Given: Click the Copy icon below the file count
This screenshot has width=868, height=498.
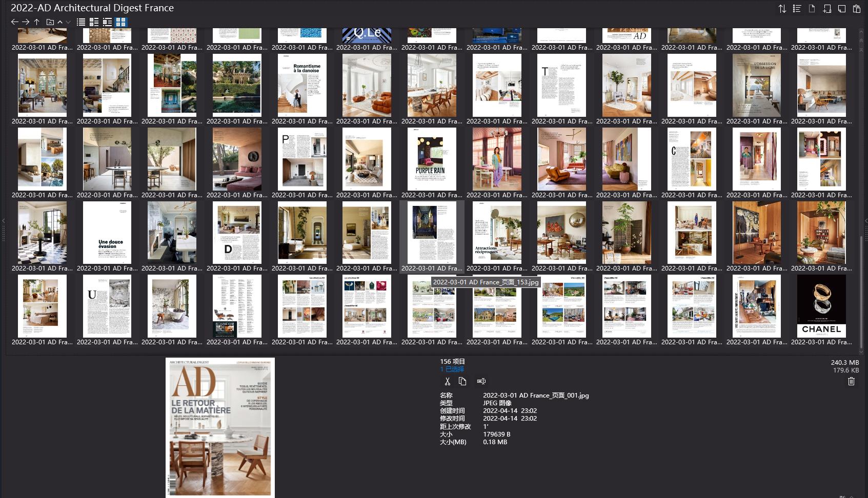Looking at the screenshot, I should point(462,381).
